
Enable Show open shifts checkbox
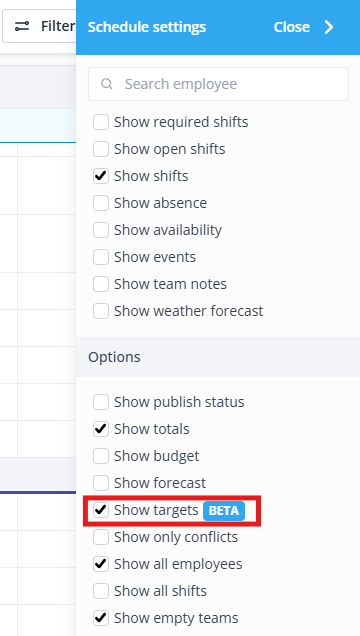click(x=101, y=149)
